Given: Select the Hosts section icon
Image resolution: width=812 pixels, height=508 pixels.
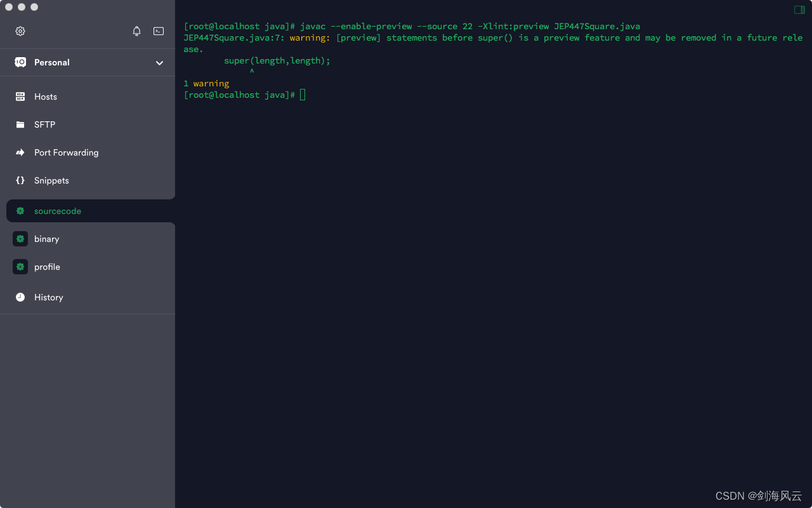Looking at the screenshot, I should coord(20,96).
